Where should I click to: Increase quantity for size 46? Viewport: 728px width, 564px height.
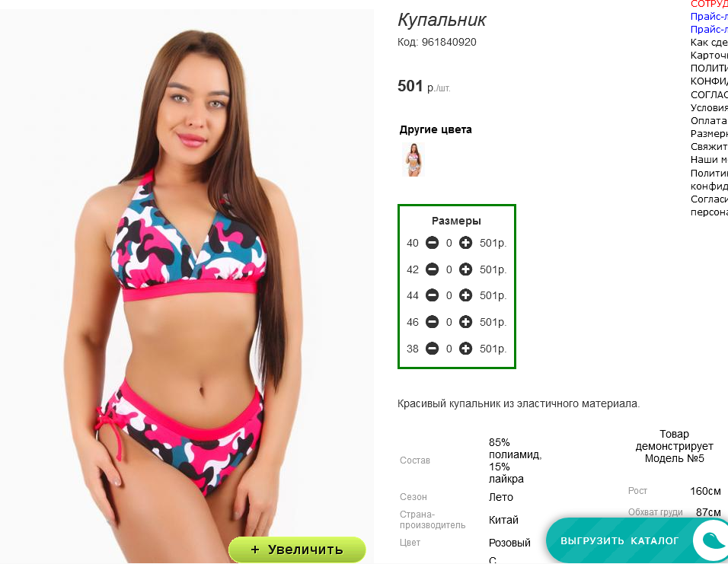(x=465, y=322)
